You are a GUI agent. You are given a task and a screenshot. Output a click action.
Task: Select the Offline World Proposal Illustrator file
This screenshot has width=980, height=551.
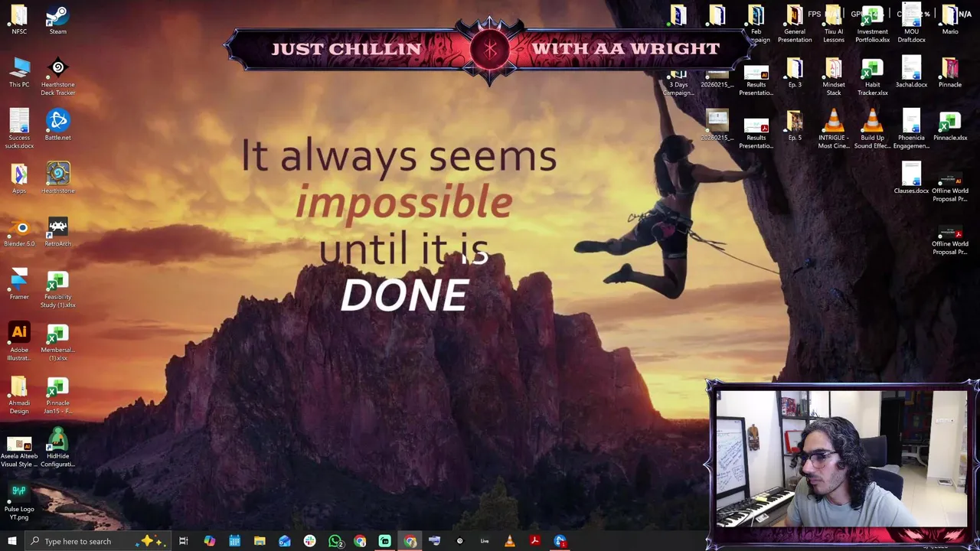(950, 186)
